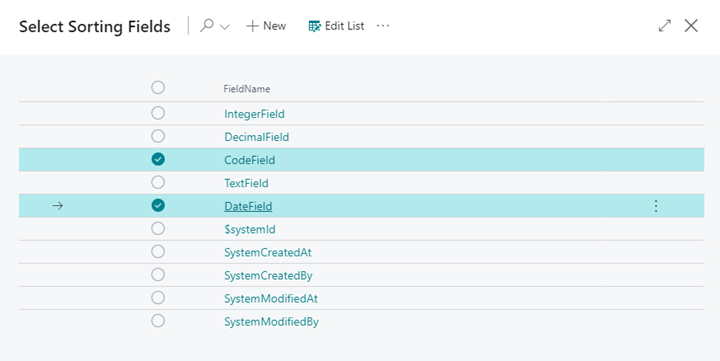Screen dimensions: 720x361
Task: Close the Select Sorting Fields dialog
Action: [691, 26]
